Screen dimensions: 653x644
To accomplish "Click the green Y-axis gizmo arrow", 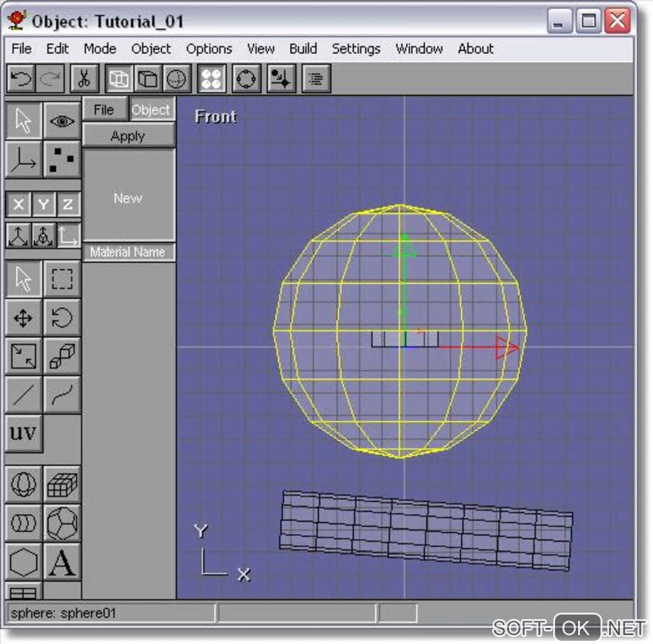I will (404, 246).
